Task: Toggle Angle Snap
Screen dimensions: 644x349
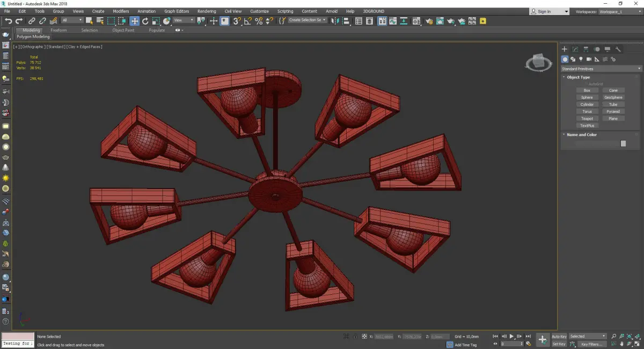Action: point(248,21)
